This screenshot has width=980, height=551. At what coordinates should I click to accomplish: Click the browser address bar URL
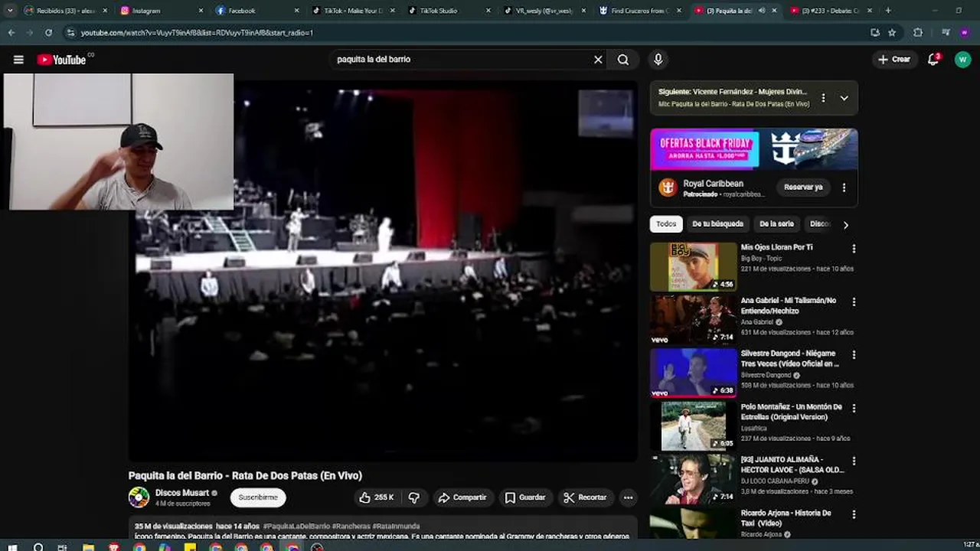[197, 33]
